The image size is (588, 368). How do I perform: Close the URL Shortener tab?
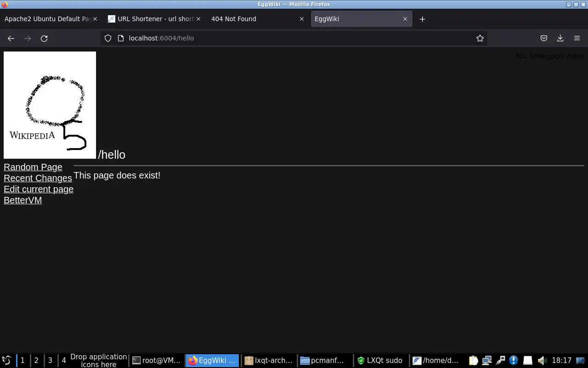click(x=198, y=19)
